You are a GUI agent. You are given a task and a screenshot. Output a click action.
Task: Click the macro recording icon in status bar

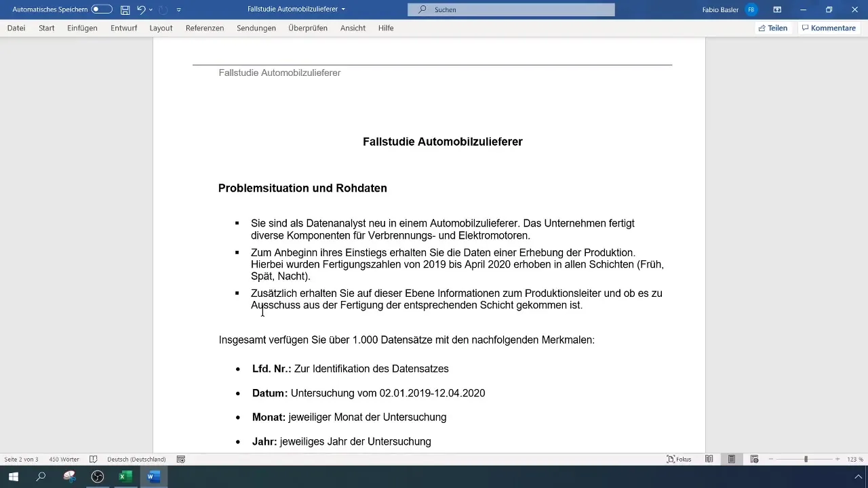(x=181, y=459)
